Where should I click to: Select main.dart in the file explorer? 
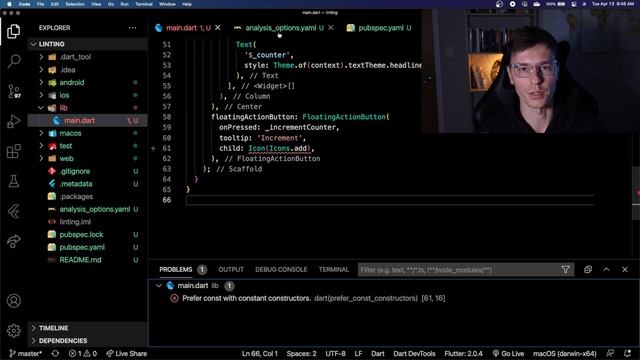[x=87, y=120]
